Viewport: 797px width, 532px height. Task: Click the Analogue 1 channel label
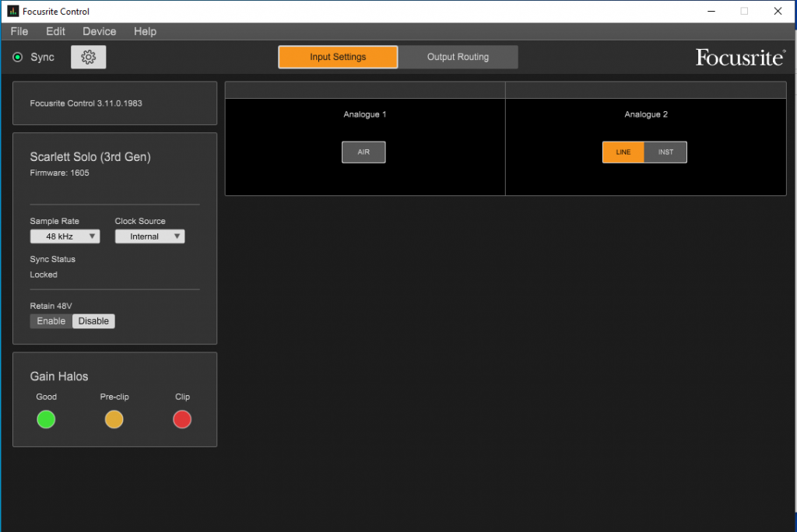(x=365, y=114)
